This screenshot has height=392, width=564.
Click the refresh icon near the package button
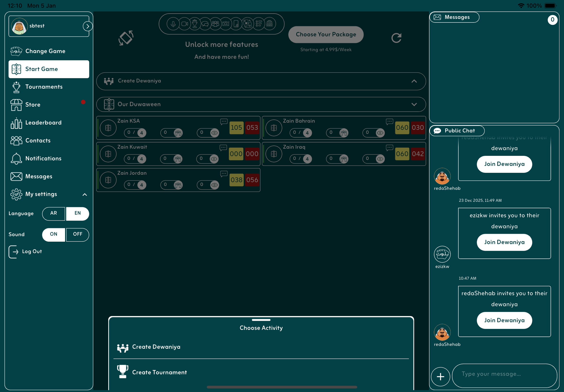coord(396,38)
